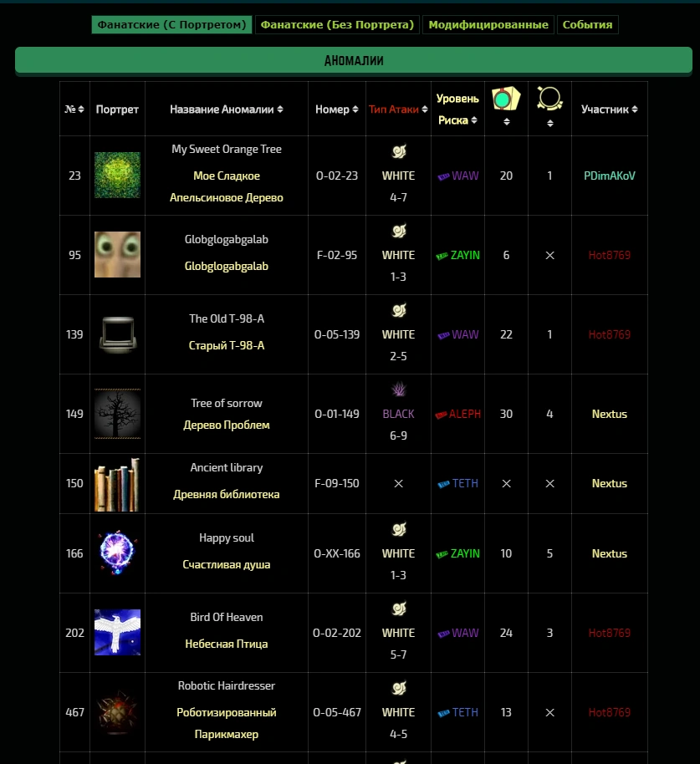Image resolution: width=700 pixels, height=764 pixels.
Task: Click The Old T-98-A computer portrait
Action: [x=117, y=334]
